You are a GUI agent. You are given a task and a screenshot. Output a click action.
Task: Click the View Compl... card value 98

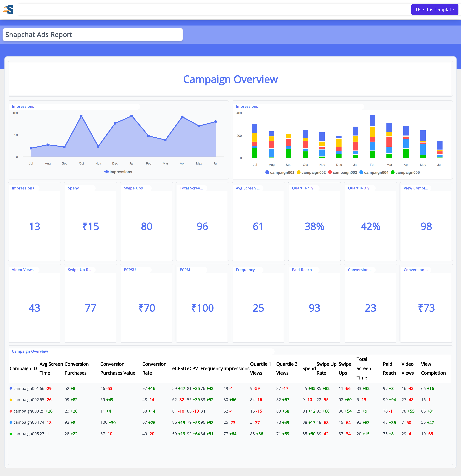pyautogui.click(x=426, y=226)
